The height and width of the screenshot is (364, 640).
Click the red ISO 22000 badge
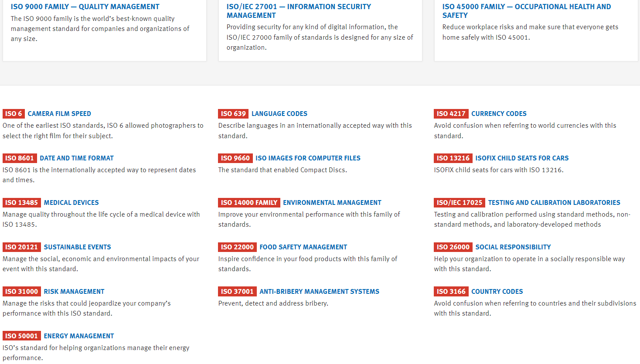coord(238,247)
